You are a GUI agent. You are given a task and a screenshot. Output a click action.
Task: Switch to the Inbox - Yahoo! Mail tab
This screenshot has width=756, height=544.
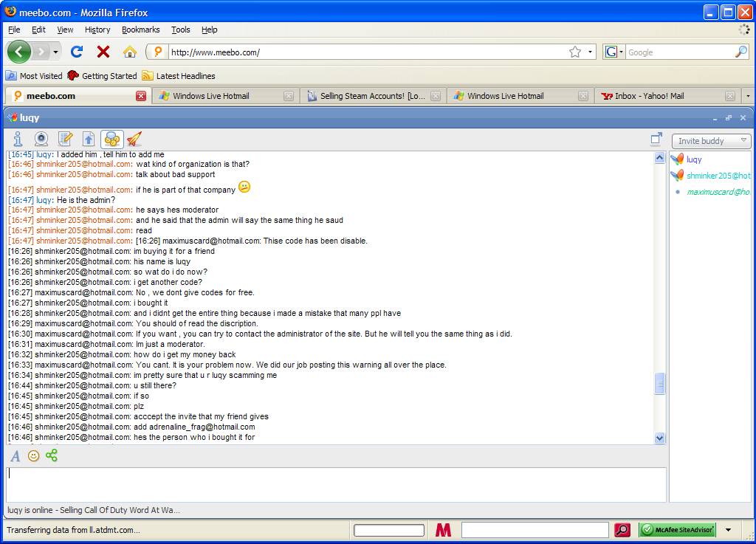(x=667, y=96)
